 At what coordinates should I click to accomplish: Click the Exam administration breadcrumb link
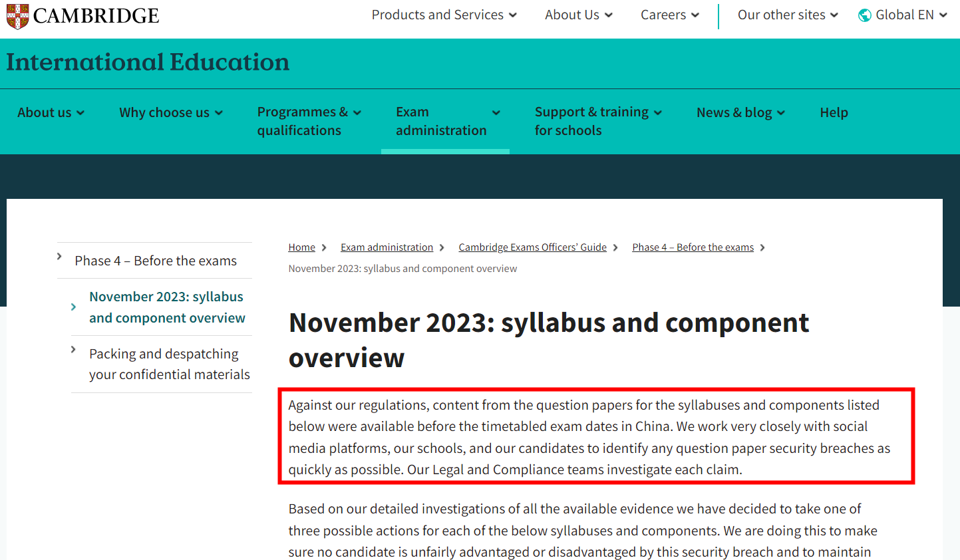[x=387, y=247]
